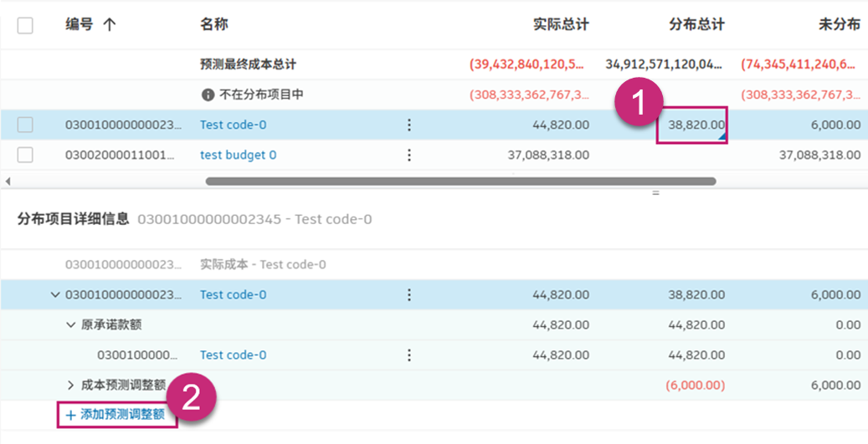Collapse the highlighted 030010000000023... row in the details panel
Screen dimensions: 868x444
click(56, 294)
